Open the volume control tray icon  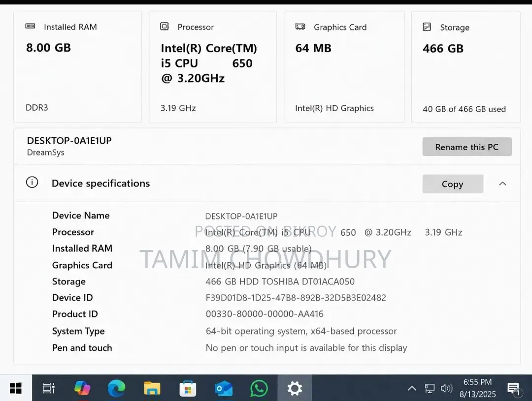446,389
